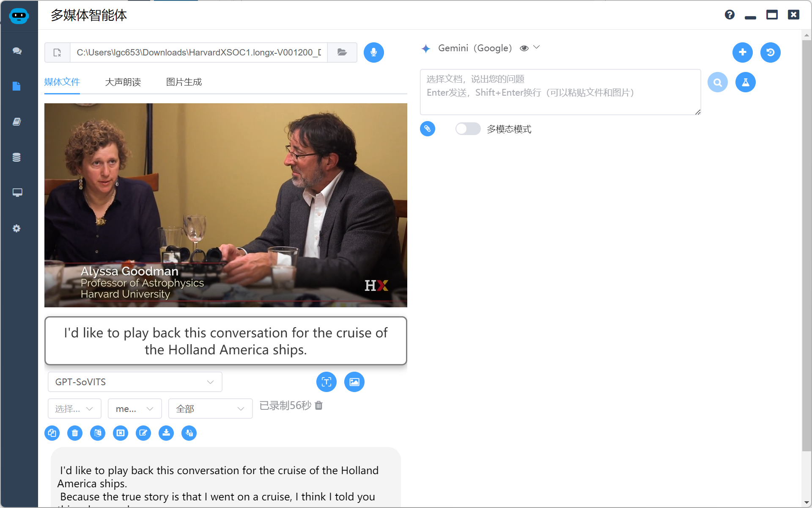Screen dimensions: 812x508
Task: Toggle the eye icon next to Gemini model
Action: pyautogui.click(x=524, y=48)
